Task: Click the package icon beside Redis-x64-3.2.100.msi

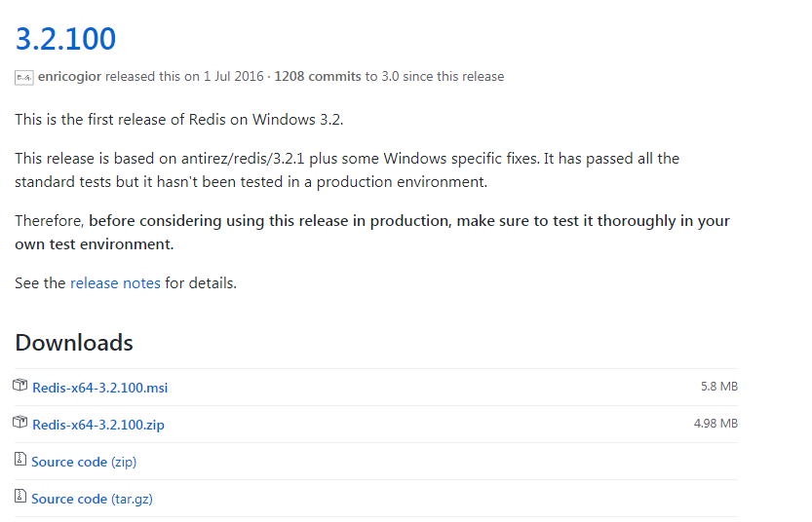Action: [x=20, y=386]
